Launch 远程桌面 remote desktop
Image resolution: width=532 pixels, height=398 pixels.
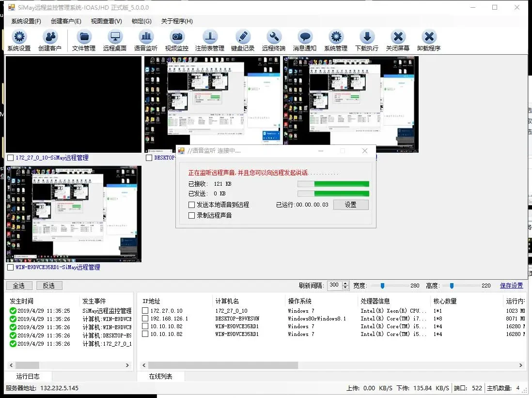(114, 40)
